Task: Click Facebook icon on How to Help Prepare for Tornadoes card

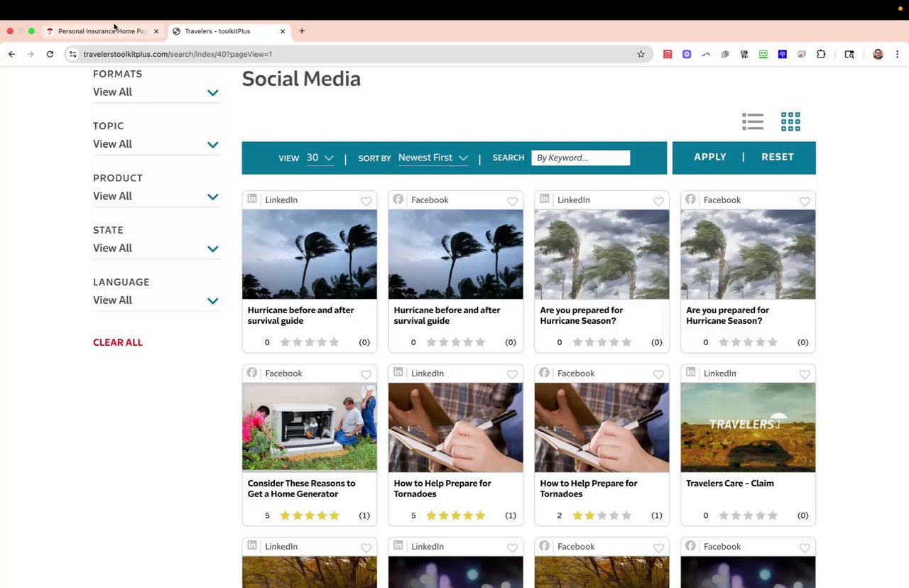Action: point(545,373)
